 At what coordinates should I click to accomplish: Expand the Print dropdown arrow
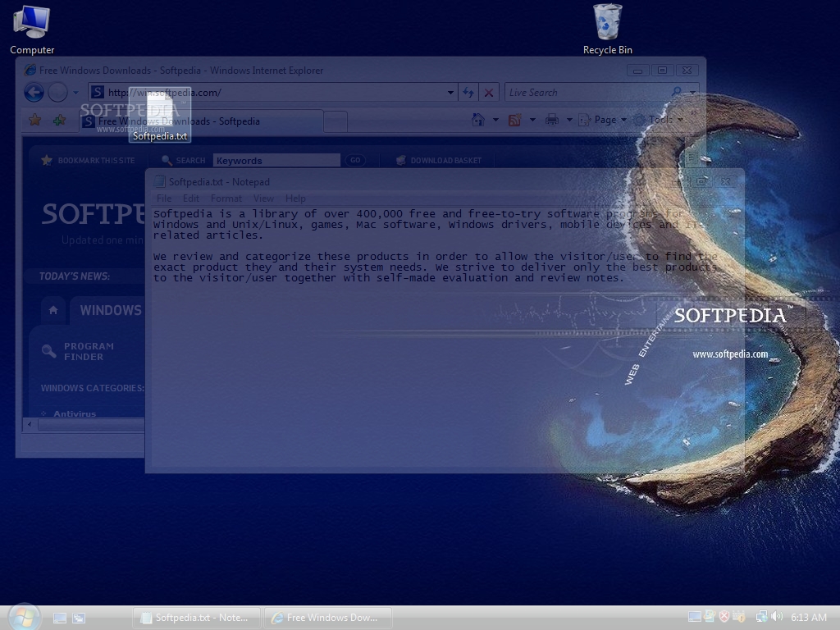tap(569, 120)
